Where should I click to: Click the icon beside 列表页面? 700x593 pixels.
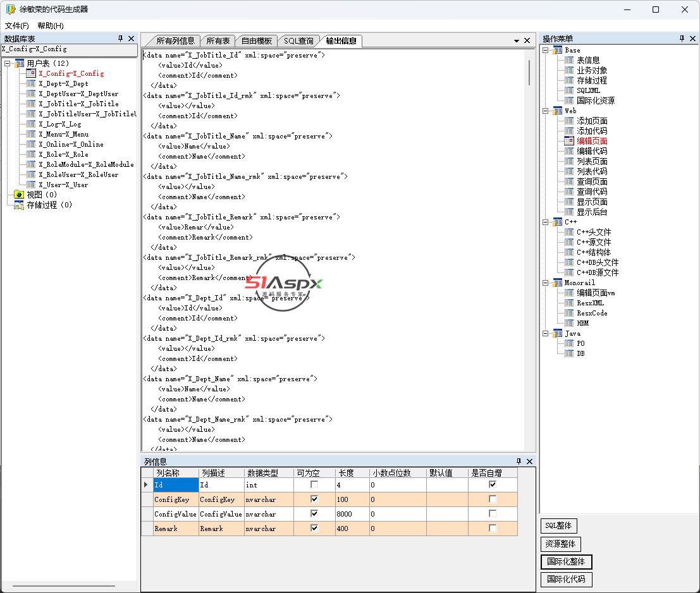point(569,161)
